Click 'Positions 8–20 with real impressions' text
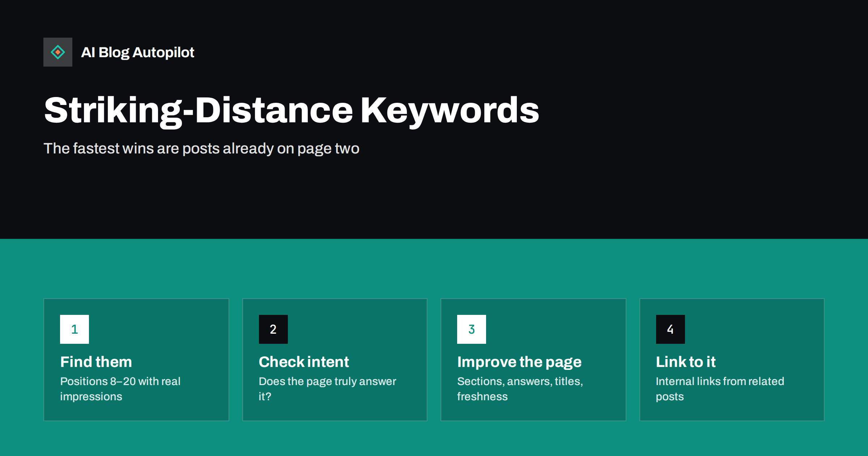The image size is (868, 456). 120,389
